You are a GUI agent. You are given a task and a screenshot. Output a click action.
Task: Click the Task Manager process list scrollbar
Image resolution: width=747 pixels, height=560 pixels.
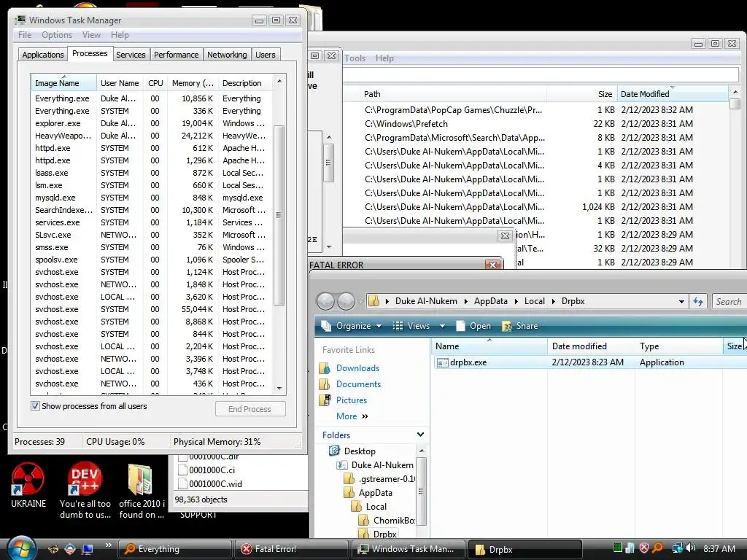[x=279, y=215]
